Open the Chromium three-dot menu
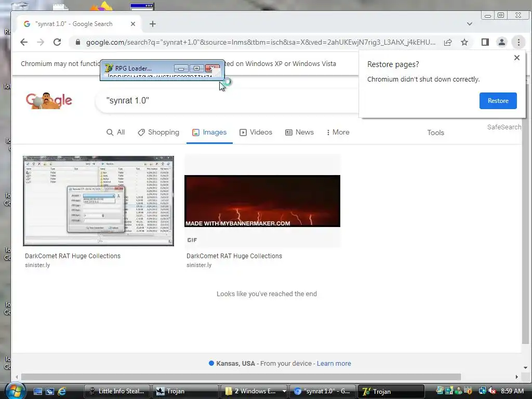The width and height of the screenshot is (532, 399). [x=518, y=42]
